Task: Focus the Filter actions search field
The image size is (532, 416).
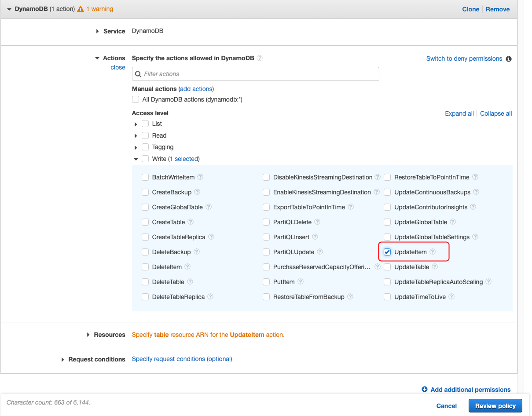Action: [256, 74]
